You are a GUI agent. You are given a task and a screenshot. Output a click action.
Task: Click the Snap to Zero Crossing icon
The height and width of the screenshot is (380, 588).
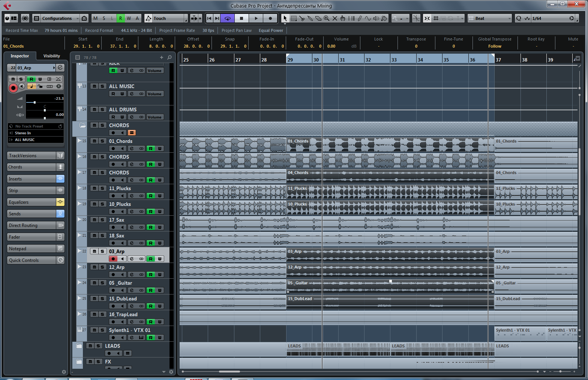pos(416,18)
